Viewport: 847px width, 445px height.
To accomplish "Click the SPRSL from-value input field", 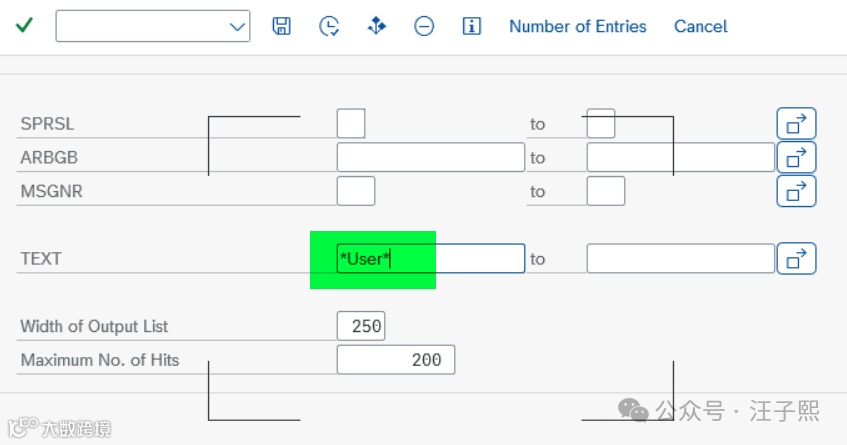I will (x=351, y=124).
